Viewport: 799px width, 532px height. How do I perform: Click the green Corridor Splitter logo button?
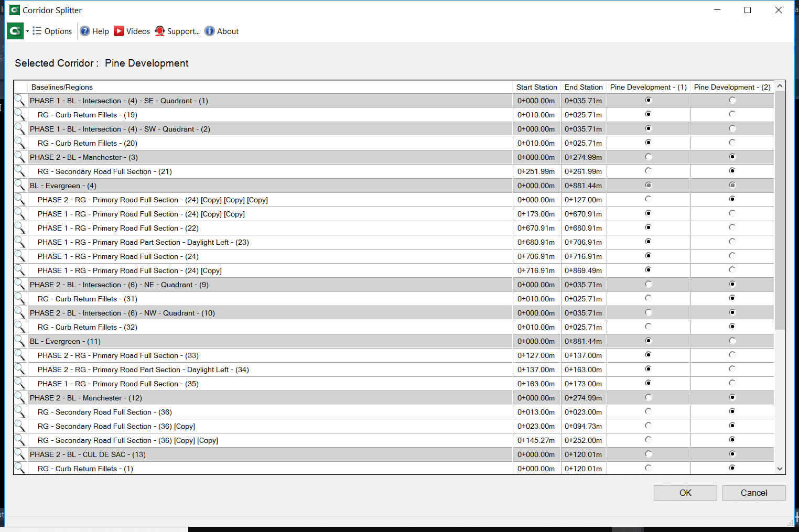(x=15, y=31)
